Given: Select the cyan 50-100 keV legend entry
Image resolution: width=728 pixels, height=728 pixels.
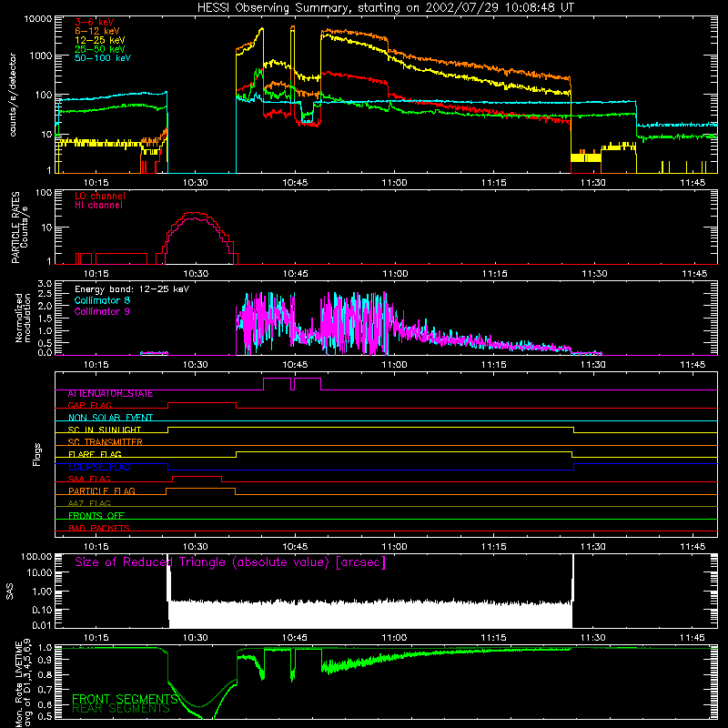Looking at the screenshot, I should click(103, 58).
